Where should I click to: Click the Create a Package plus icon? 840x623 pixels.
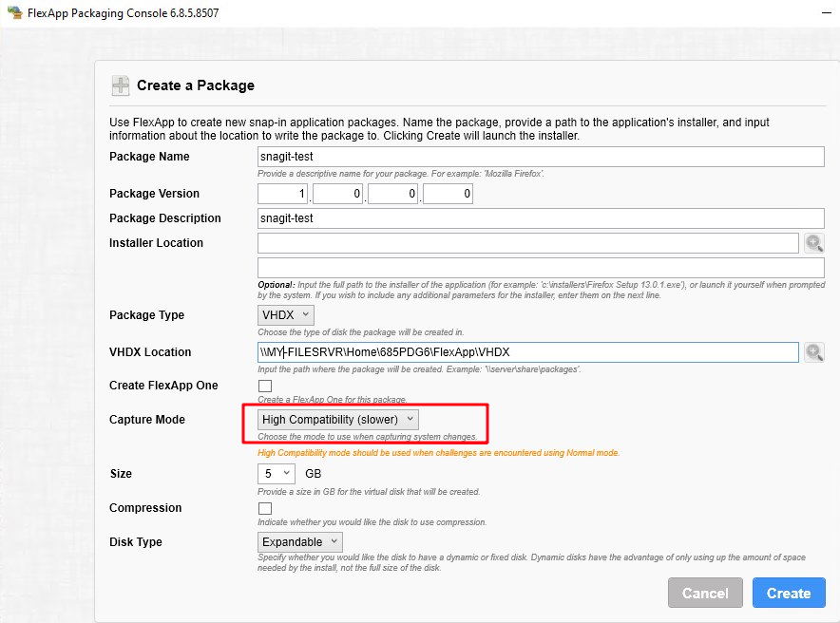[121, 85]
